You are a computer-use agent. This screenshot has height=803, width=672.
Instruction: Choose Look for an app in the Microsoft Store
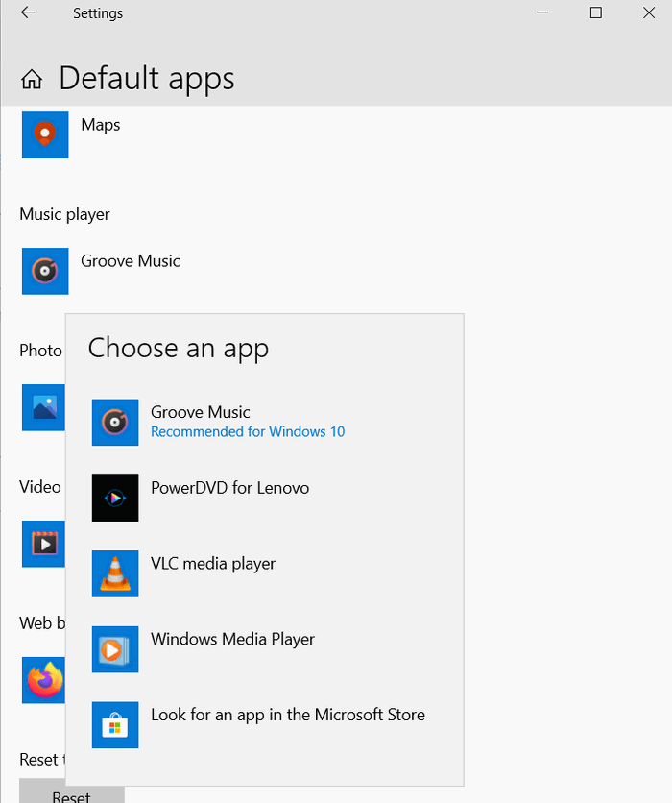288,715
